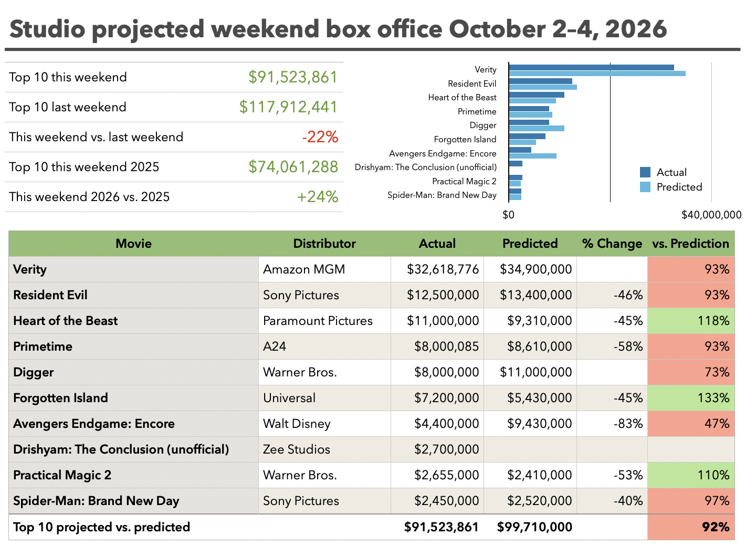Click the 92% total vs. prediction cell
Viewport: 756px width, 546px height.
click(x=691, y=527)
